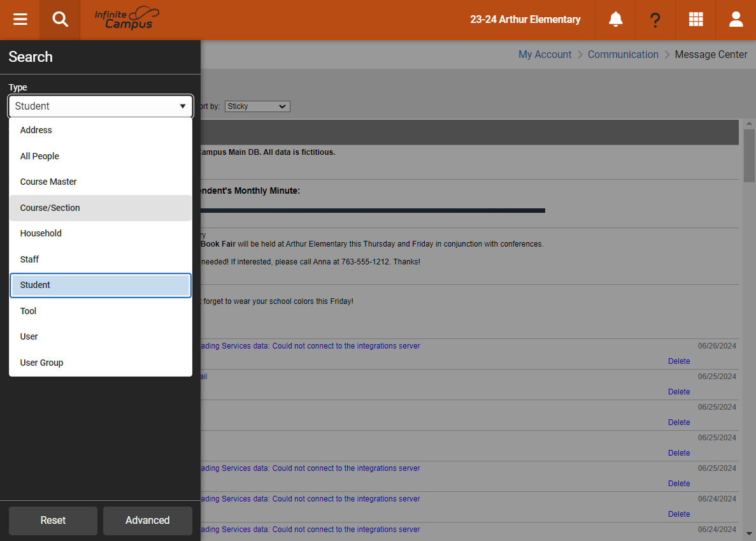Open the help question mark
This screenshot has height=541, width=756.
(x=655, y=20)
